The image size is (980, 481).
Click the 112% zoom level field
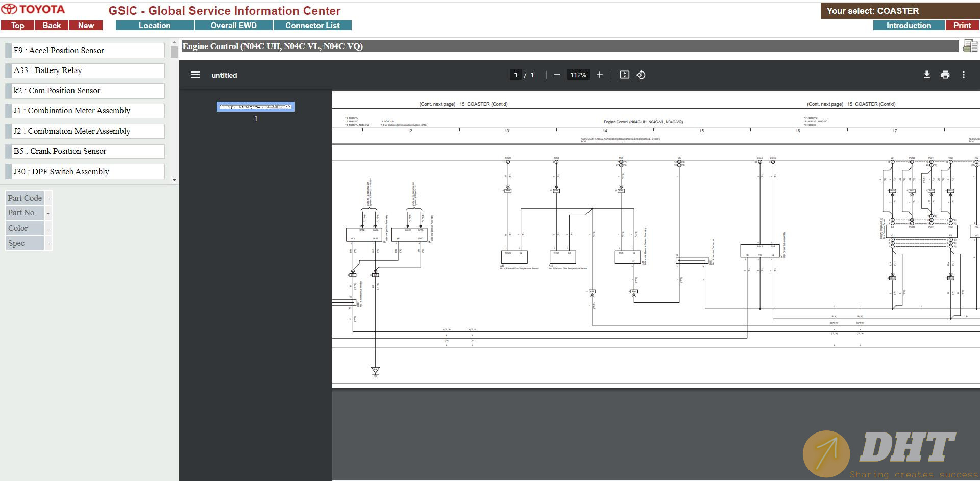point(578,75)
